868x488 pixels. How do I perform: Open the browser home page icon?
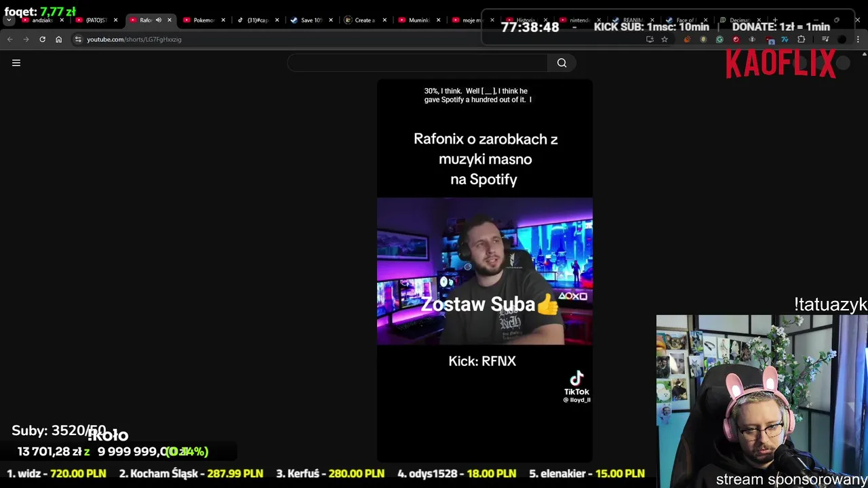point(58,39)
